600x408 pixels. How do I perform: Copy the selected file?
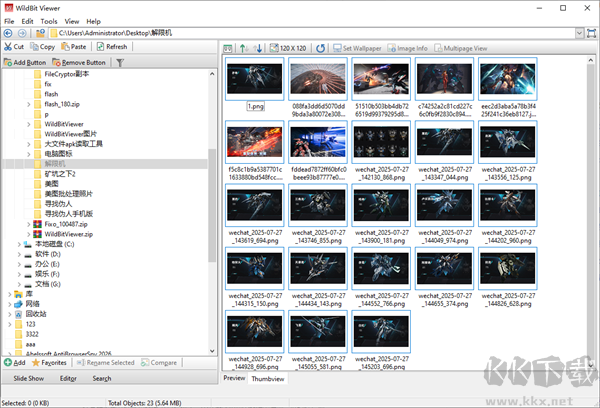click(x=42, y=47)
